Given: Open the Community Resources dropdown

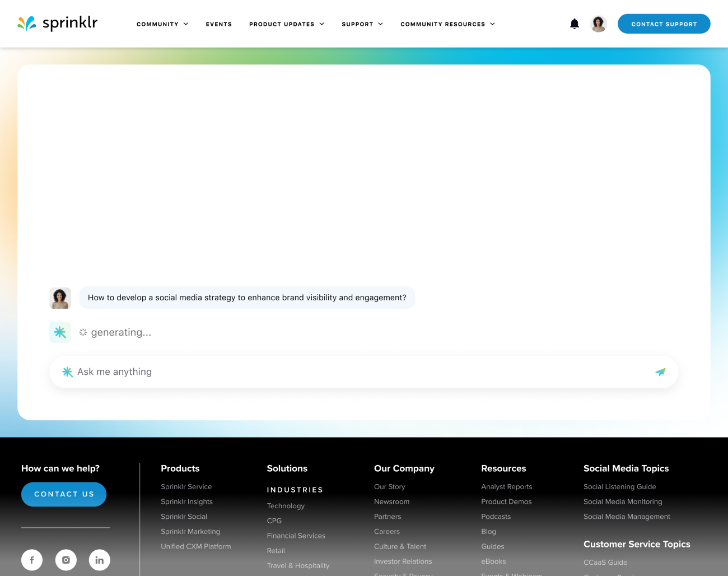Looking at the screenshot, I should [x=447, y=24].
